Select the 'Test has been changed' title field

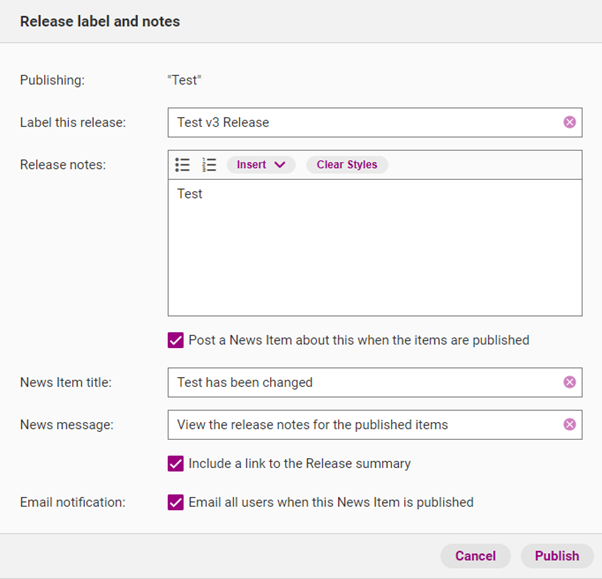pos(360,382)
